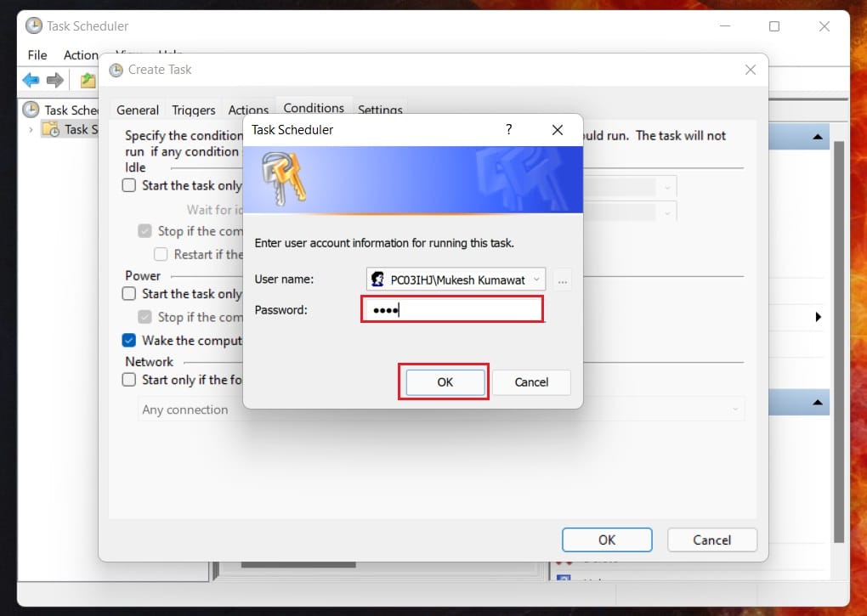867x616 pixels.
Task: Switch to the General tab
Action: click(x=138, y=110)
